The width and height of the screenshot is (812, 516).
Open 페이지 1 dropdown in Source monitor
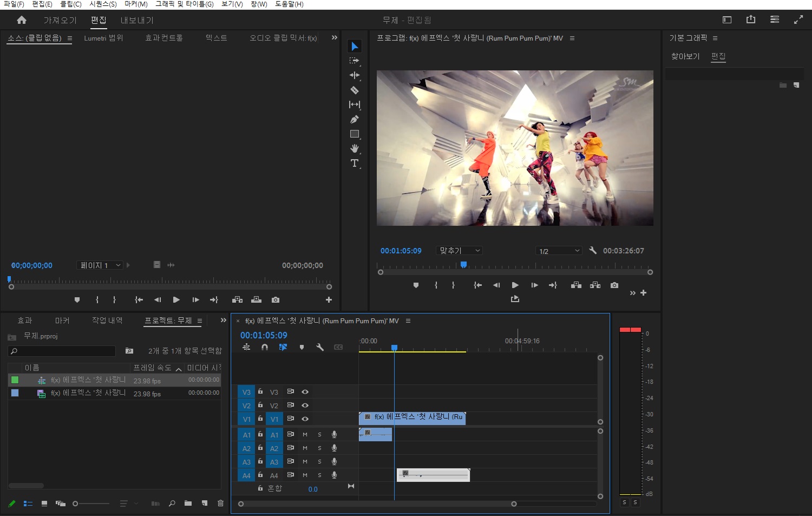coord(99,265)
